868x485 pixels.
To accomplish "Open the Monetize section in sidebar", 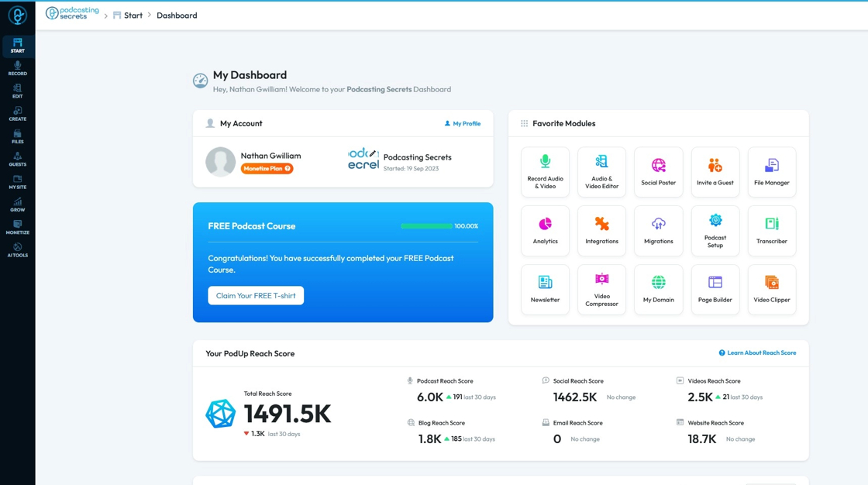I will [17, 228].
